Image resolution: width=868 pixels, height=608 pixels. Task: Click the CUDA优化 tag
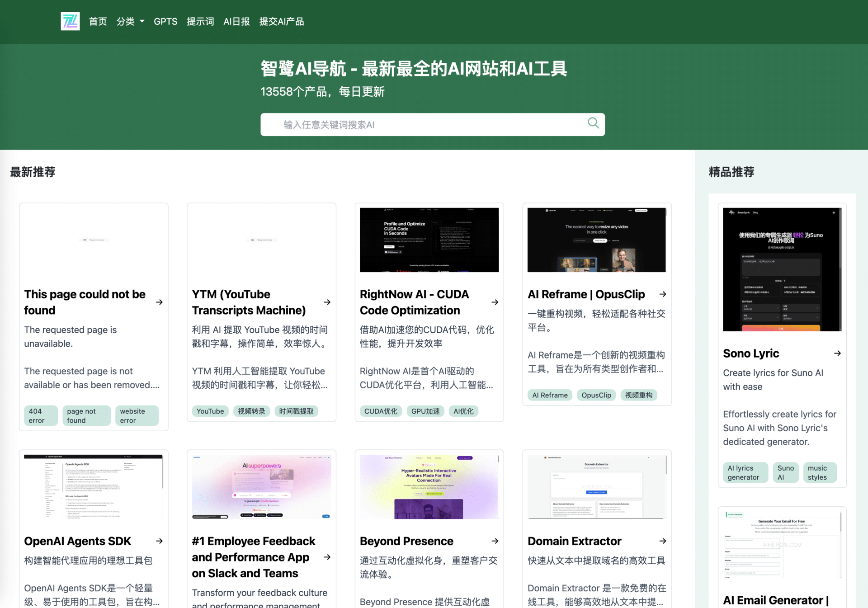381,411
